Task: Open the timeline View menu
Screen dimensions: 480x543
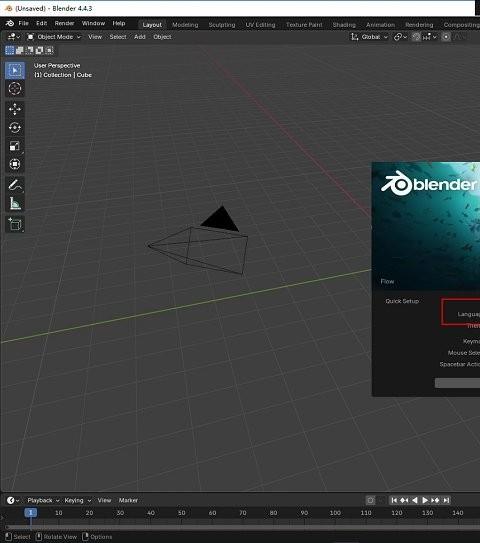Action: [104, 500]
